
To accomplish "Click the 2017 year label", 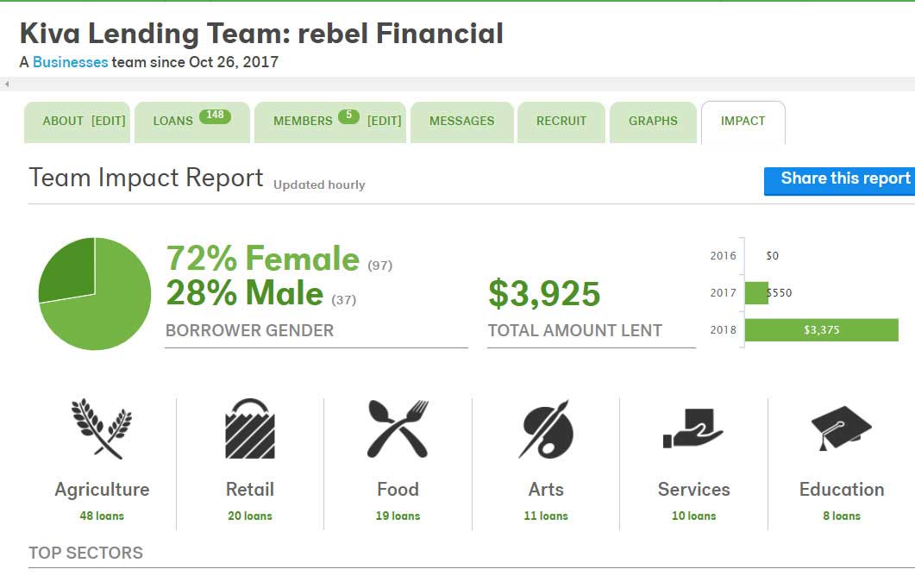I will 723,293.
